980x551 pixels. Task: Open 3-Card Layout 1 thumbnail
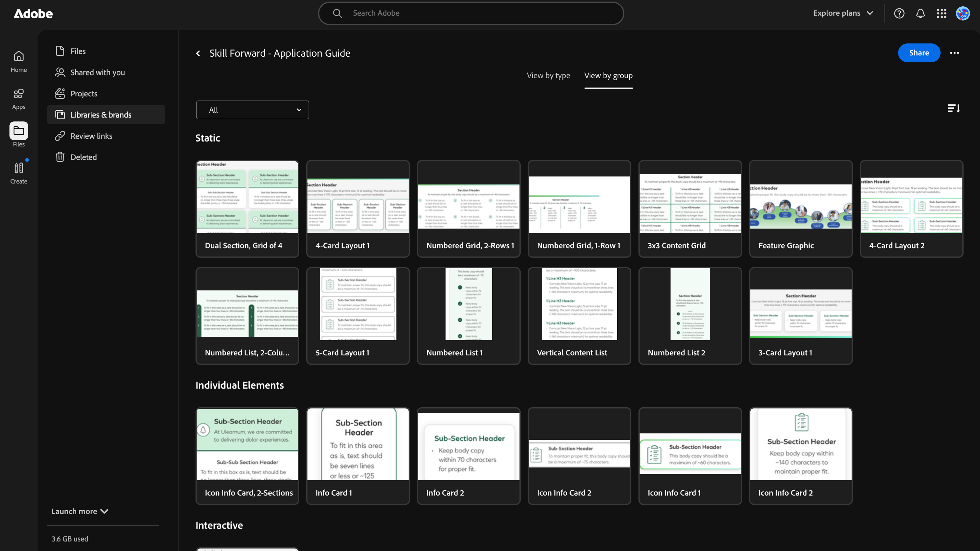coord(801,304)
